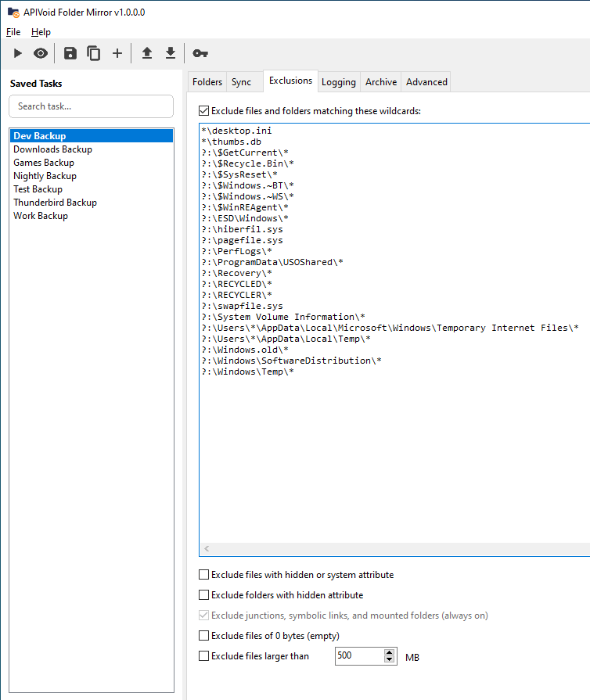Decrease the MB size with down arrow
The height and width of the screenshot is (700, 590).
(390, 659)
